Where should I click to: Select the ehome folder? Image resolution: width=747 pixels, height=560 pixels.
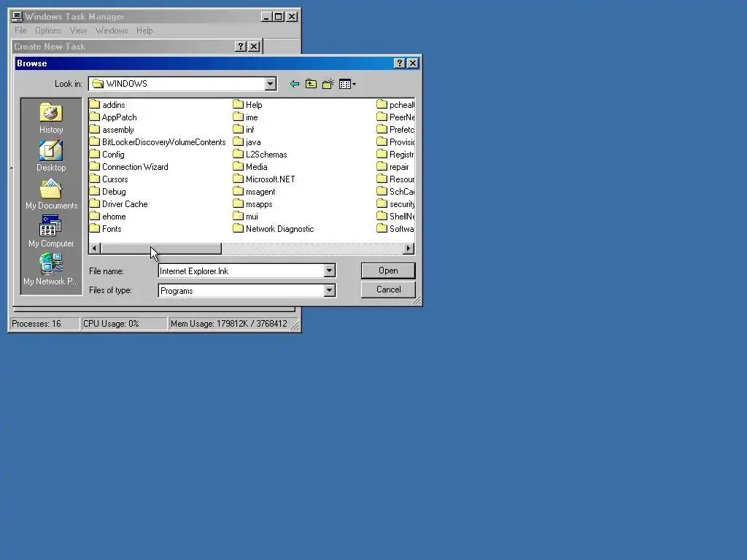tap(108, 216)
